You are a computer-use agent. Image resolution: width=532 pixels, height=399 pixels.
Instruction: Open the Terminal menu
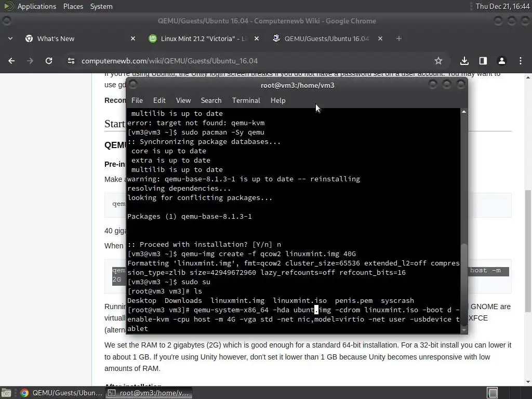pyautogui.click(x=246, y=100)
